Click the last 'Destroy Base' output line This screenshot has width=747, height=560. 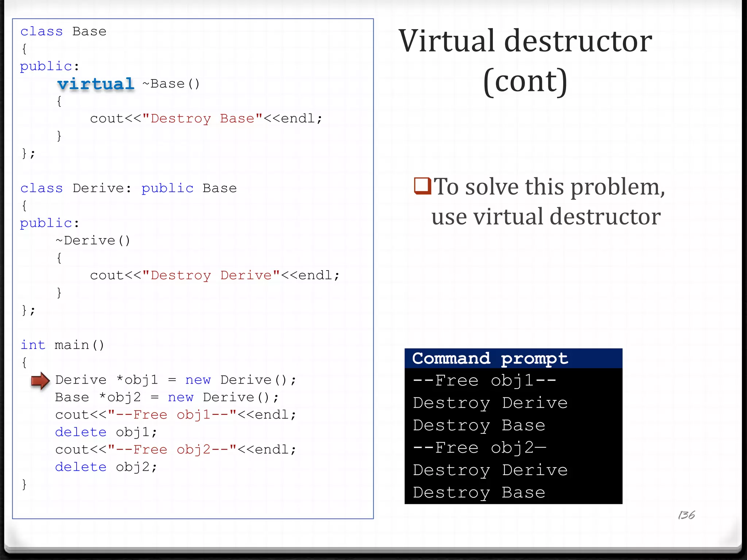[x=479, y=493]
